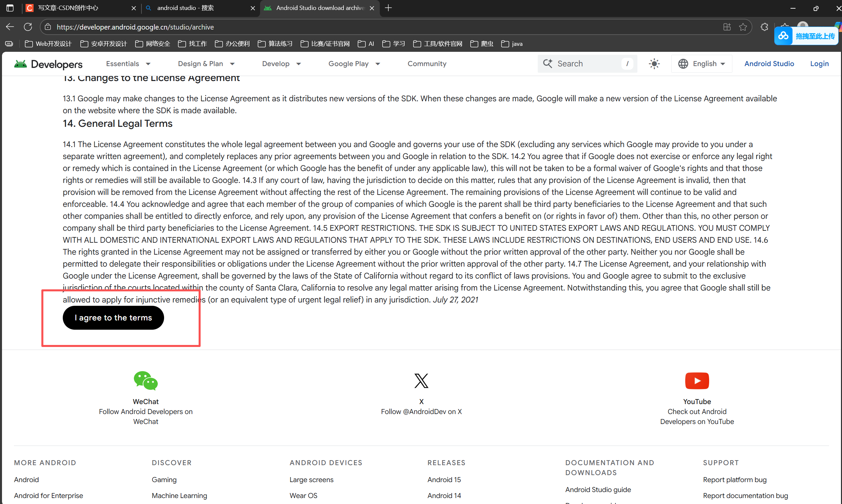Image resolution: width=842 pixels, height=504 pixels.
Task: Click the Android Developers logo
Action: coord(48,64)
